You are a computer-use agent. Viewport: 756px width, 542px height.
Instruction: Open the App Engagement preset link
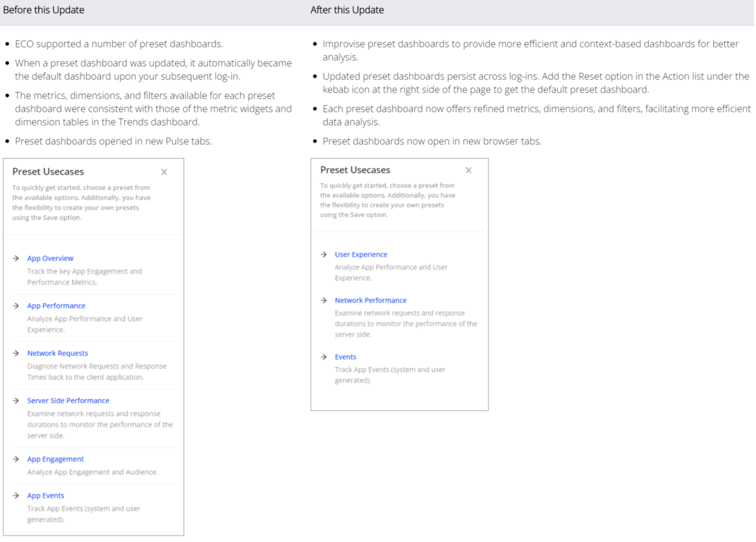pyautogui.click(x=55, y=459)
